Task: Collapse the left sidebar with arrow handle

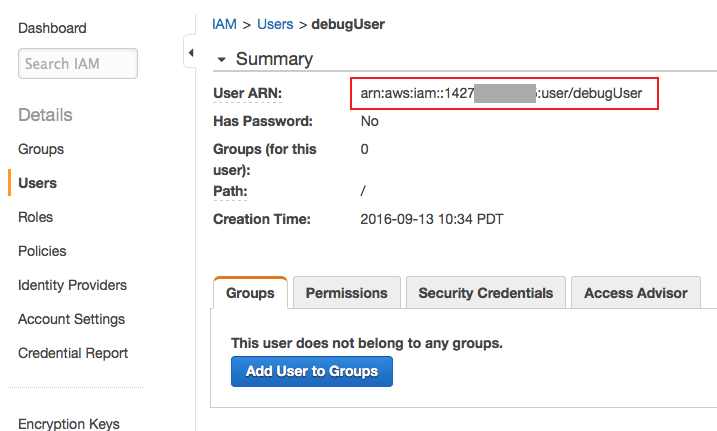Action: (x=189, y=52)
